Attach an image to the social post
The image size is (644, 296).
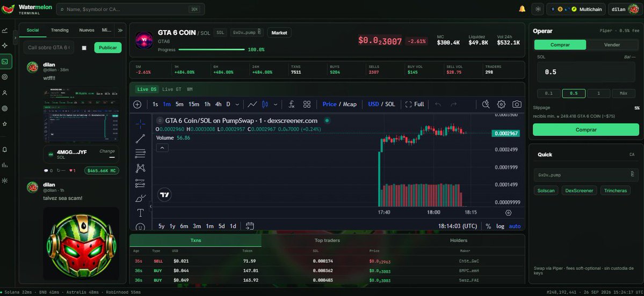point(84,48)
